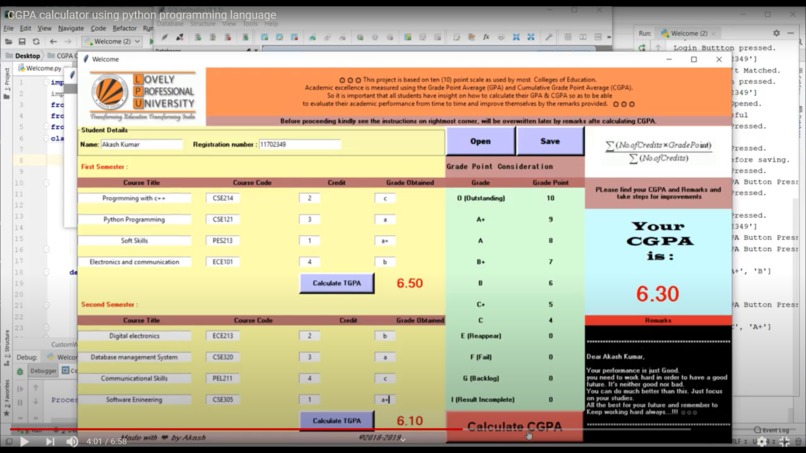Click first semester Calculate TGPA button
Viewport: 806px width, 453px height.
[x=337, y=283]
